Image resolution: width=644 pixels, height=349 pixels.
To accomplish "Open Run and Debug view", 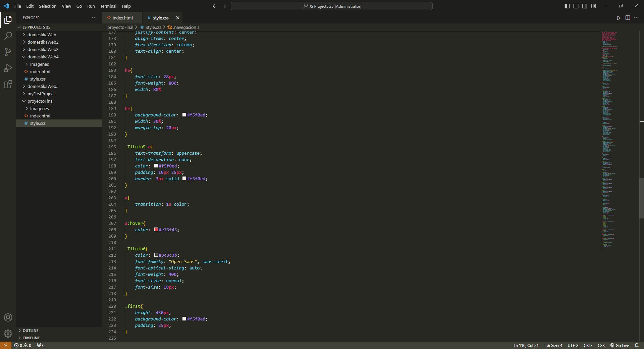I will pyautogui.click(x=8, y=68).
